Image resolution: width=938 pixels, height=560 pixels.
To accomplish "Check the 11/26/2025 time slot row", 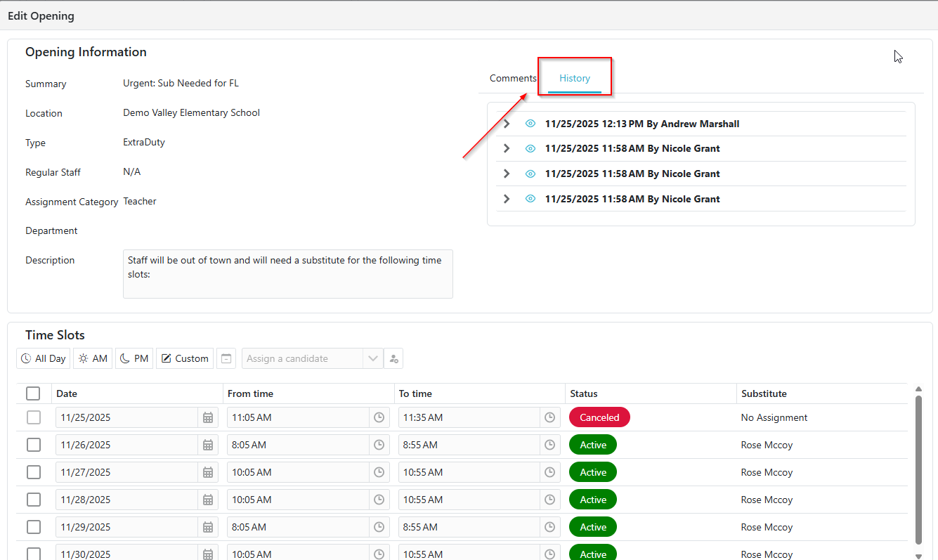I will coord(34,445).
